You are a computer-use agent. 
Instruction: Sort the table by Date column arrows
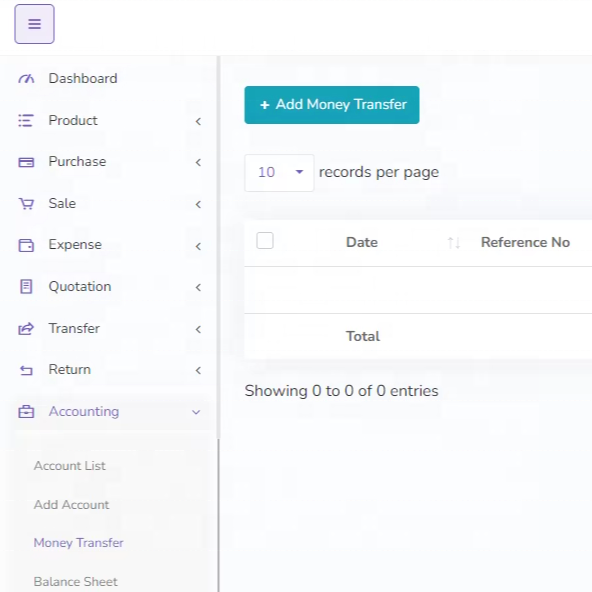(453, 243)
